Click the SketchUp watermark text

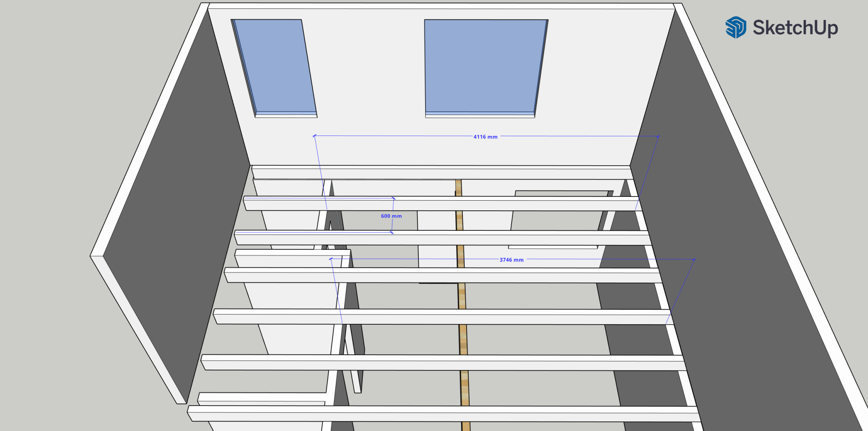coord(795,28)
